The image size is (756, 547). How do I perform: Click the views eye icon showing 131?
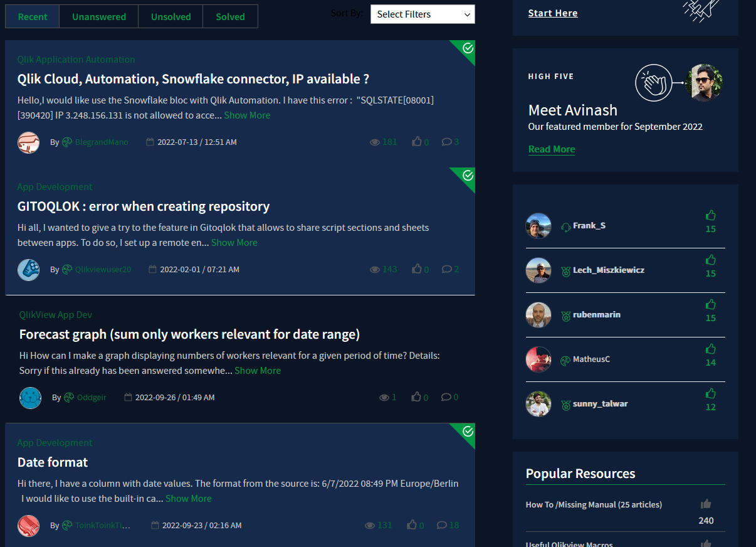(370, 526)
